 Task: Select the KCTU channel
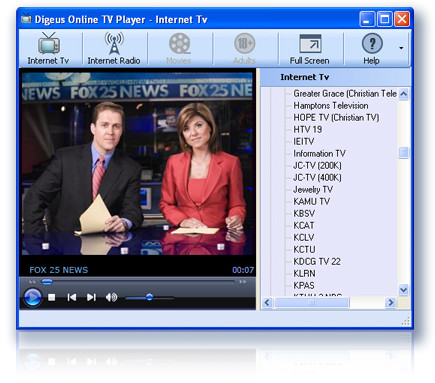click(304, 250)
